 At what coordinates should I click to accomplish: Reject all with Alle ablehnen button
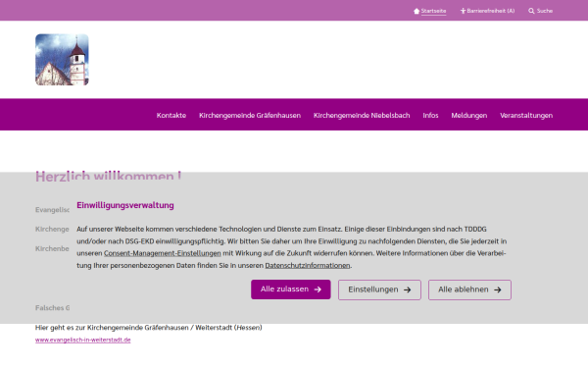click(469, 289)
